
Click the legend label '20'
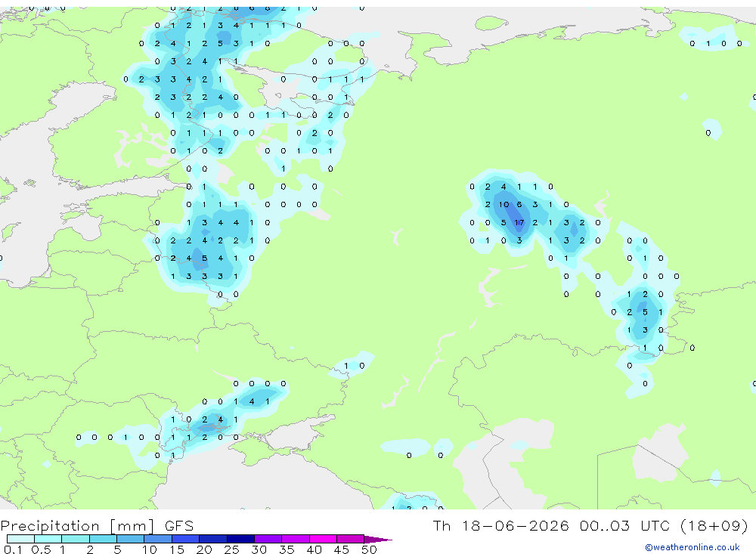point(204,549)
